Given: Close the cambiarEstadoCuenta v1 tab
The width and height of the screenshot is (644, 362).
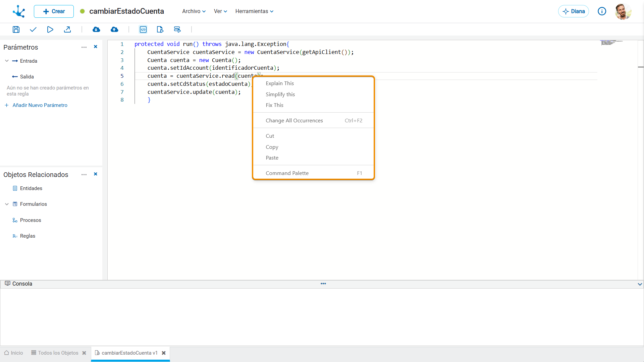Looking at the screenshot, I should click(164, 353).
